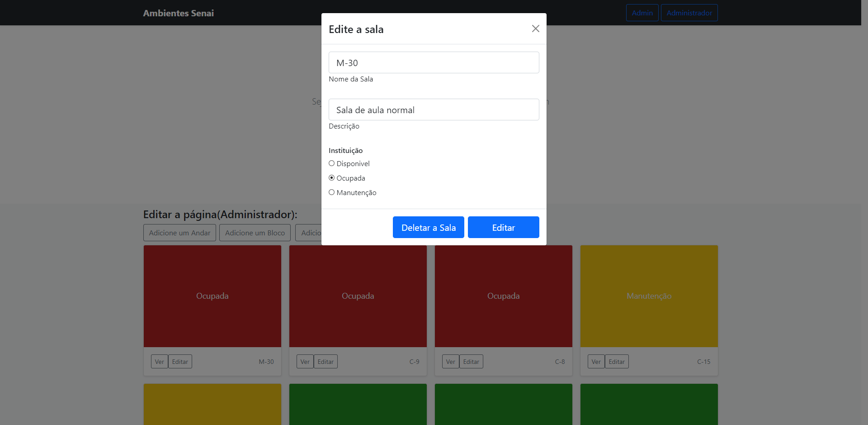Click Ver on room C-9 card
The width and height of the screenshot is (868, 425).
(305, 362)
